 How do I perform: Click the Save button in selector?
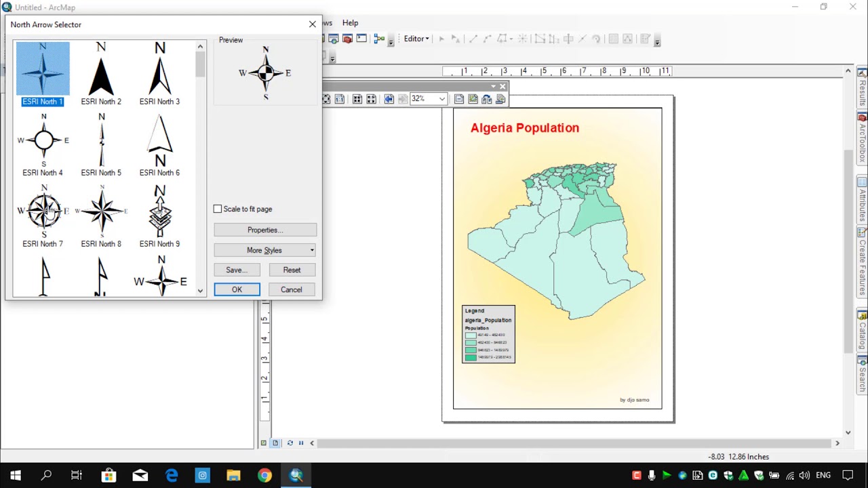[237, 270]
